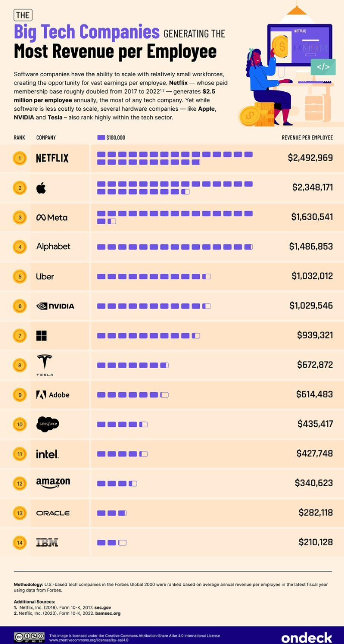Click the Apple logo icon
344x644 pixels.
(x=41, y=188)
